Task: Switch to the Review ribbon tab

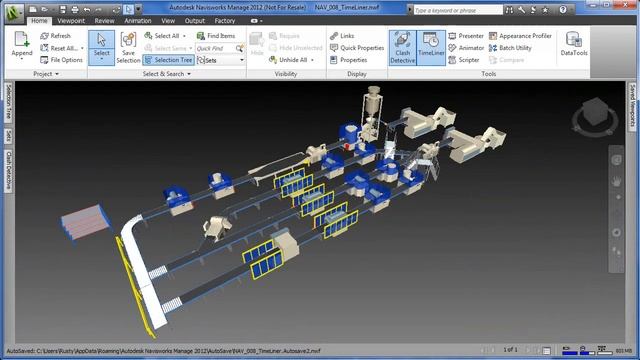Action: 104,20
